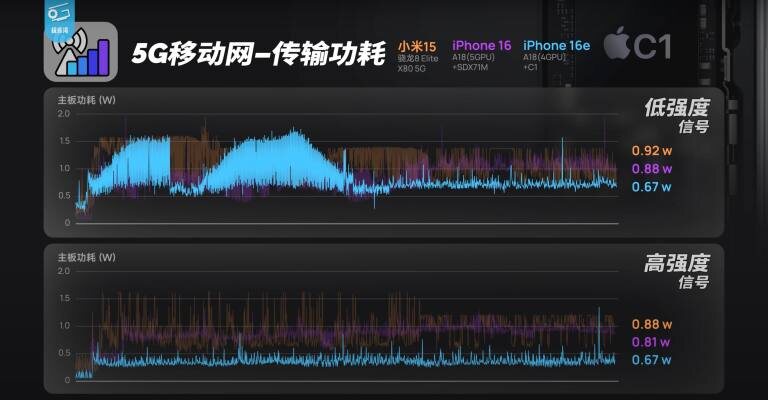768x400 pixels.
Task: Click the "X80 5G" text under 小米15
Action: coord(411,69)
